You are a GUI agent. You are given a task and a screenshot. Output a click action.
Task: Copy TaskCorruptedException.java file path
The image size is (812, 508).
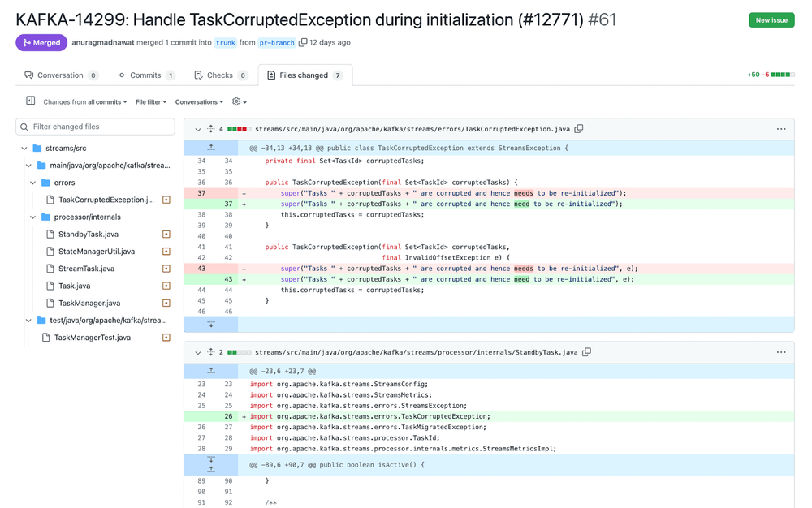579,129
